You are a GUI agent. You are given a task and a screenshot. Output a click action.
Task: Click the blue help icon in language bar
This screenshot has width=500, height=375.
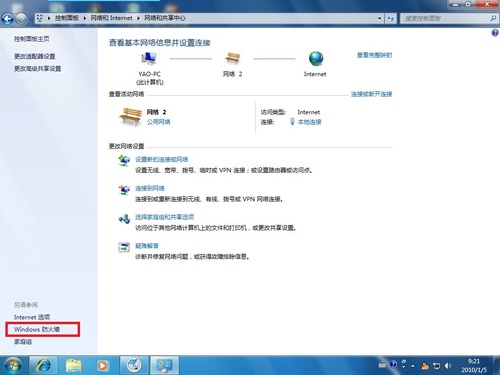393,364
